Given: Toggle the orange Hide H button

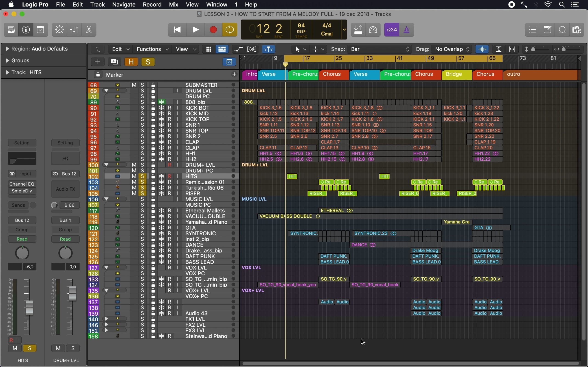Looking at the screenshot, I should (131, 62).
